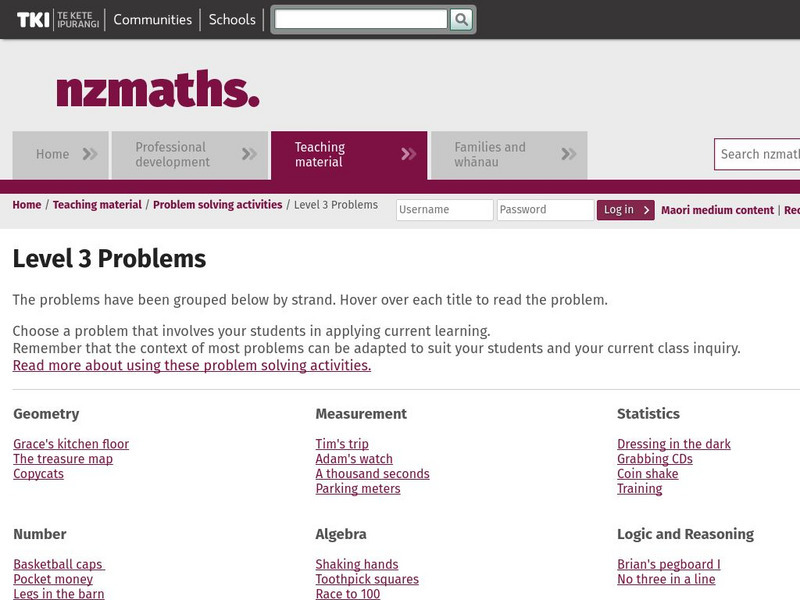
Task: Open the Schools menu
Action: point(232,20)
